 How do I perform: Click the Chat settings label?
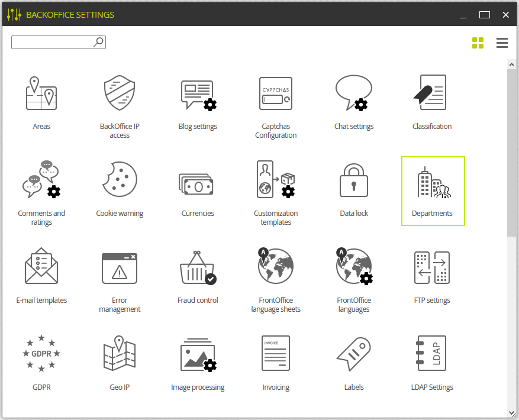(354, 127)
